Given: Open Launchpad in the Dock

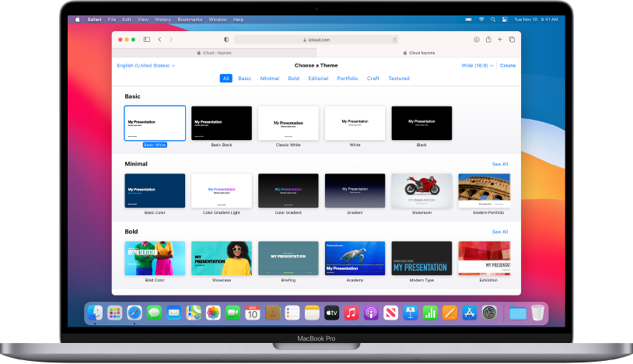Looking at the screenshot, I should (114, 313).
